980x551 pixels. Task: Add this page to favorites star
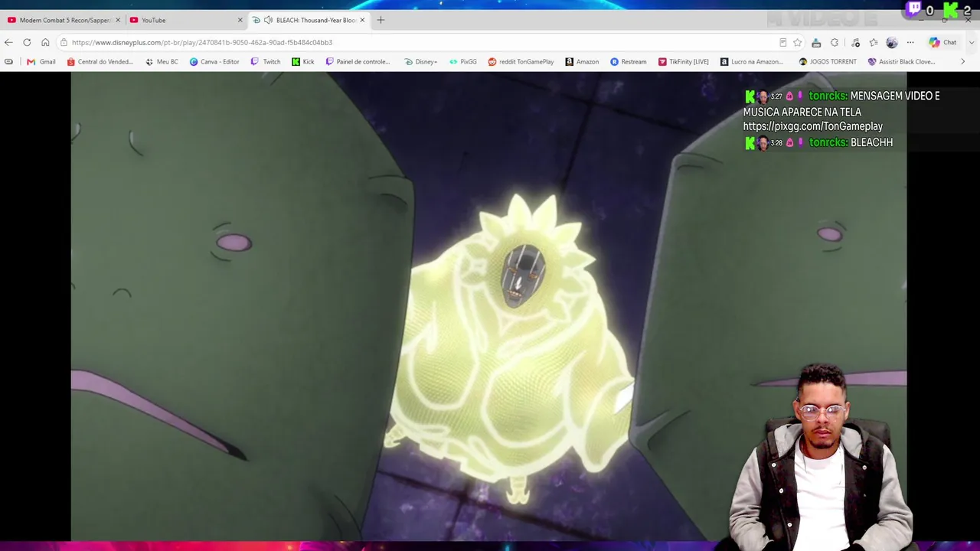coord(798,42)
